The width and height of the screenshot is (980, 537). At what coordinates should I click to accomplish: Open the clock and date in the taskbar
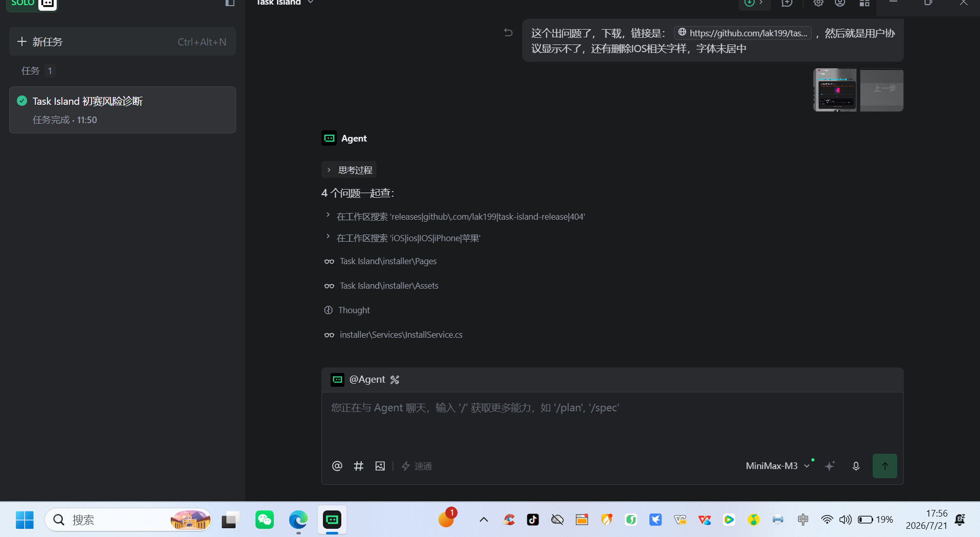tap(927, 520)
